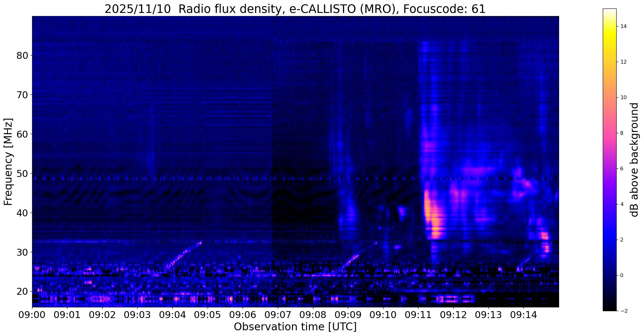Click the 09:07 time tick label
Viewport: 644px width, 336px height.
tap(278, 315)
